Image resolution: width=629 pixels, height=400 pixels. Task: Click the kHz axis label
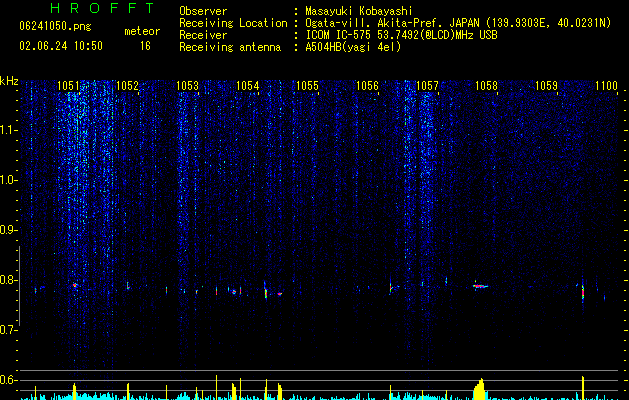(9, 81)
